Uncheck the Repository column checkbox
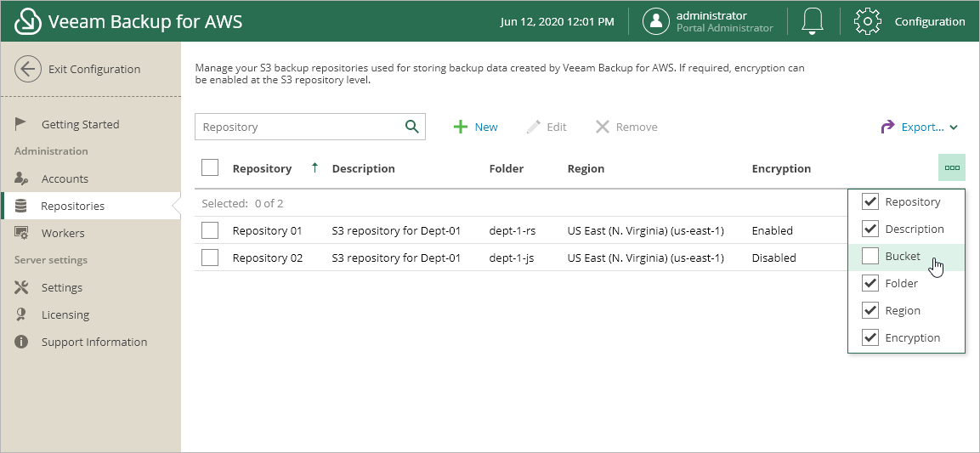 [870, 201]
